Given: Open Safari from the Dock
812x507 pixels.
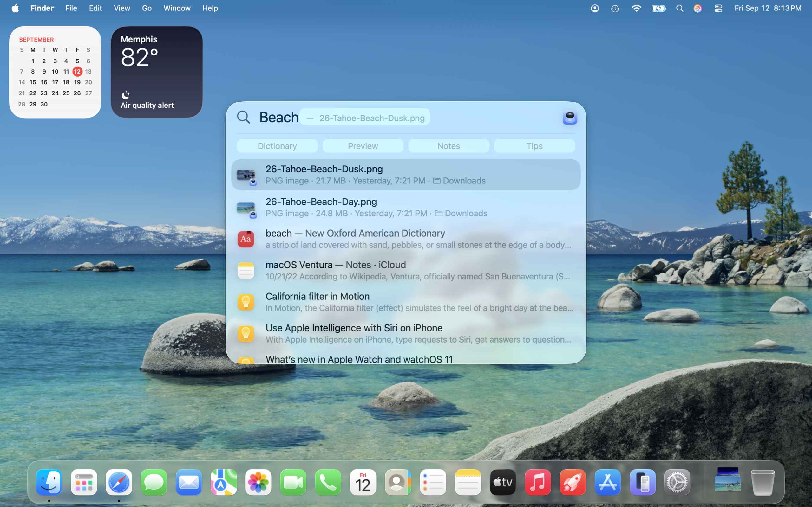Looking at the screenshot, I should coord(119,482).
